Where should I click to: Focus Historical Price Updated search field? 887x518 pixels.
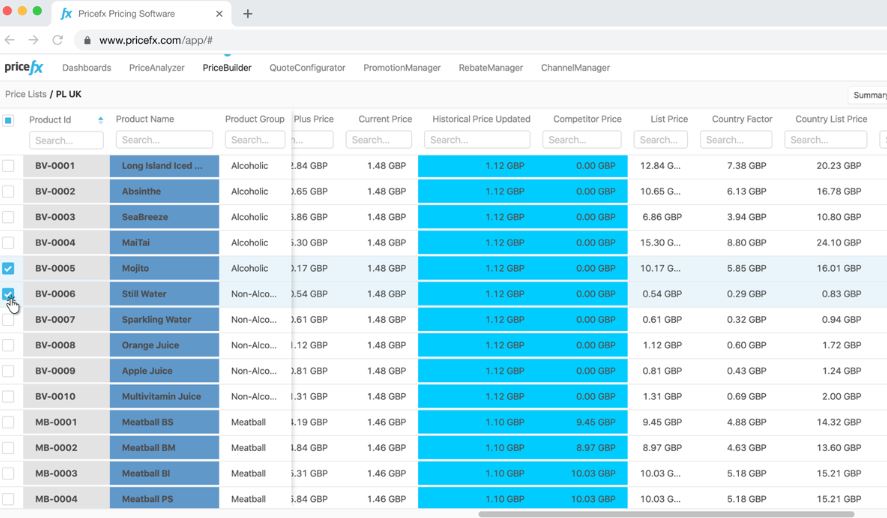[x=477, y=140]
